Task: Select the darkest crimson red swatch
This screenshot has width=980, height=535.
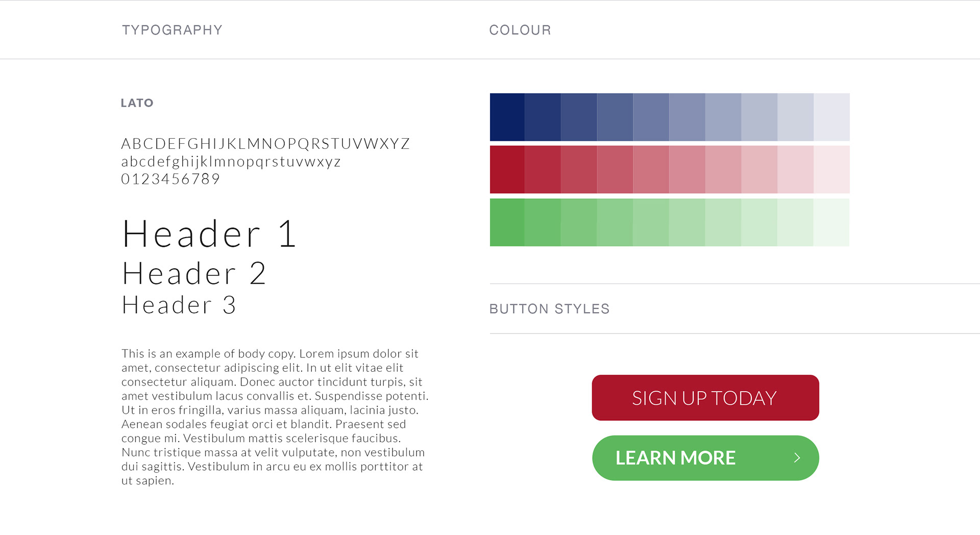Action: pyautogui.click(x=507, y=170)
